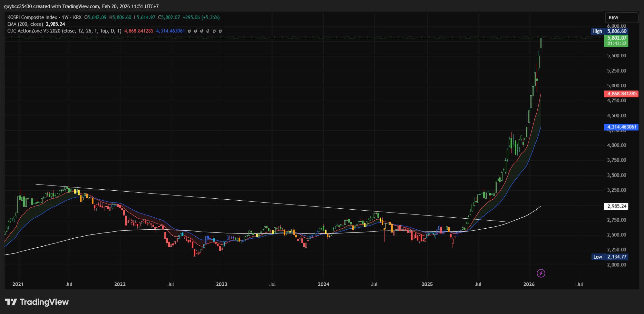Click the KOSPI Composite Index symbol title

[32, 17]
